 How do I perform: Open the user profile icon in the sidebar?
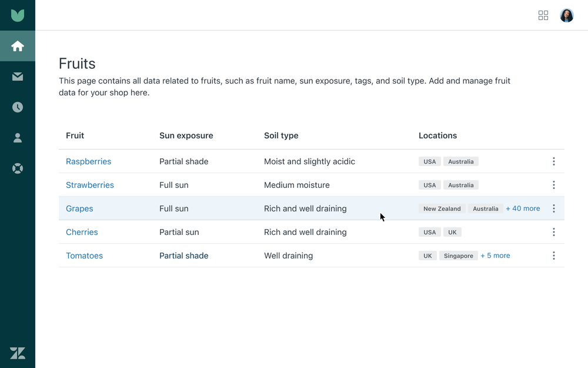(x=18, y=138)
